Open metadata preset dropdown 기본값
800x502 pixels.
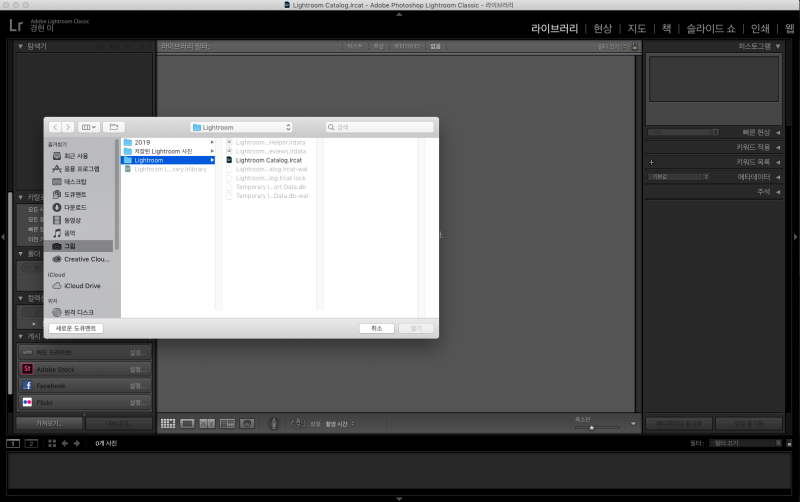(678, 177)
